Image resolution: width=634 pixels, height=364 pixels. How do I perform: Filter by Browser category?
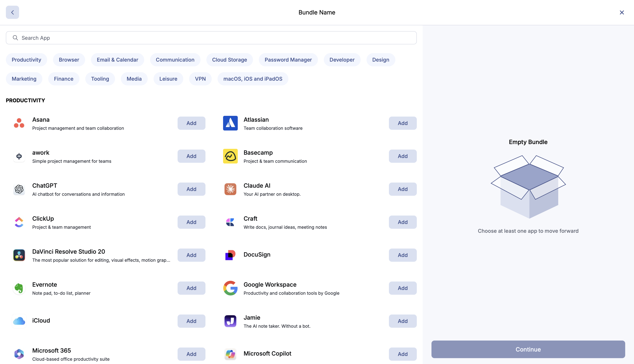pos(69,60)
